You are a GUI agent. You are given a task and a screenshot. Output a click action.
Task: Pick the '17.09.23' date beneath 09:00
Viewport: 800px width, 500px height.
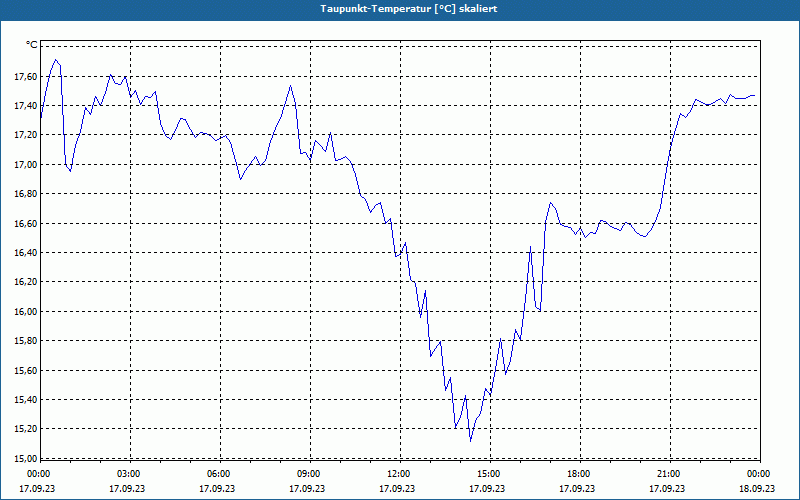pyautogui.click(x=308, y=488)
